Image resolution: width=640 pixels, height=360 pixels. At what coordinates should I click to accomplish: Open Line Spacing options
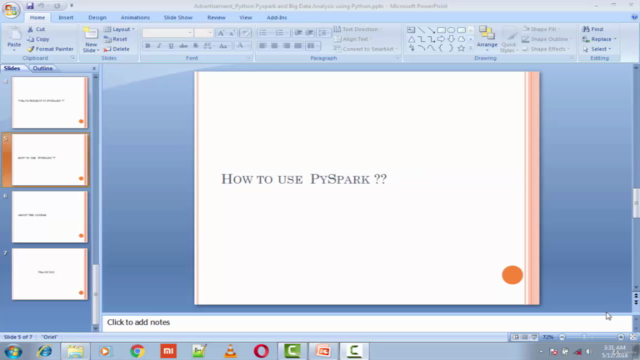tap(323, 33)
